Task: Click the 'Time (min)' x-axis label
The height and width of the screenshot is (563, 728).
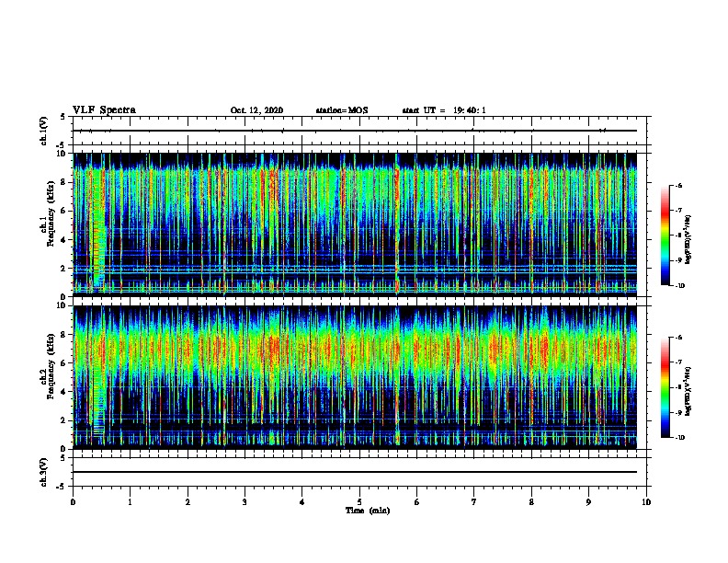Action: [x=368, y=511]
